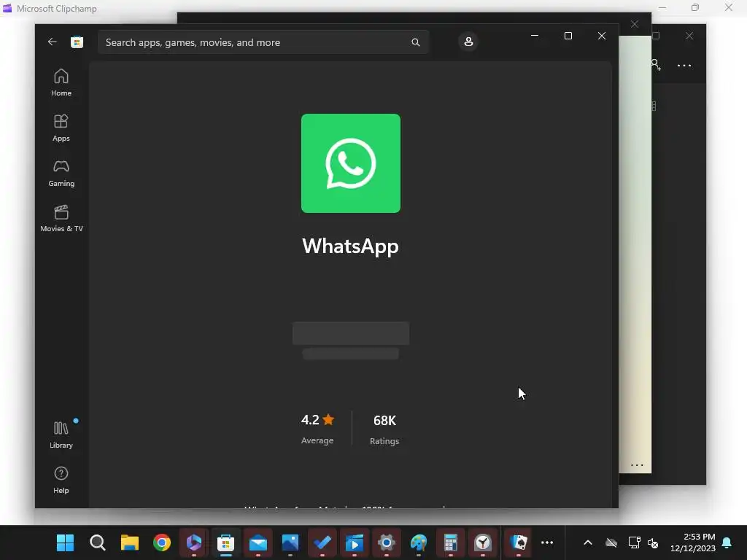The width and height of the screenshot is (747, 560).
Task: Click add-person icon in background window
Action: 657,65
